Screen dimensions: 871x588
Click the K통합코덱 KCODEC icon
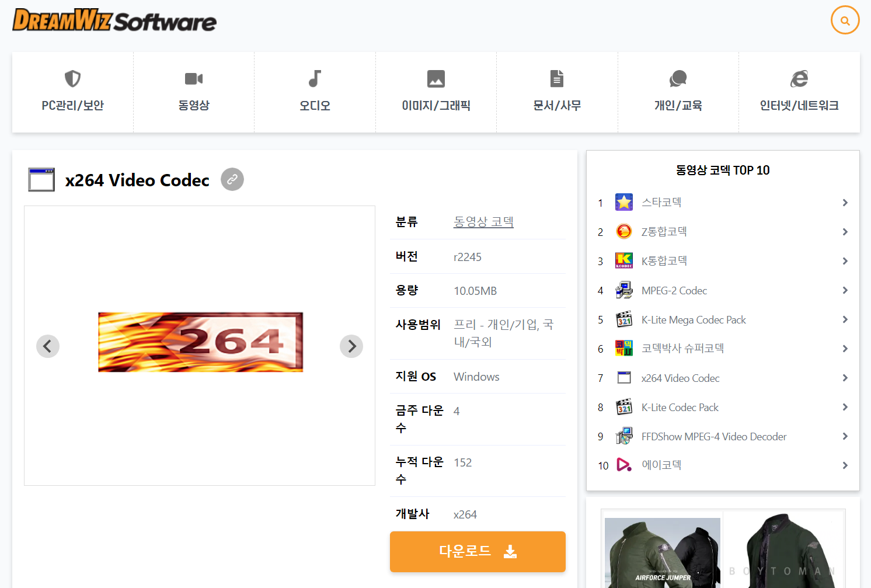pyautogui.click(x=624, y=261)
